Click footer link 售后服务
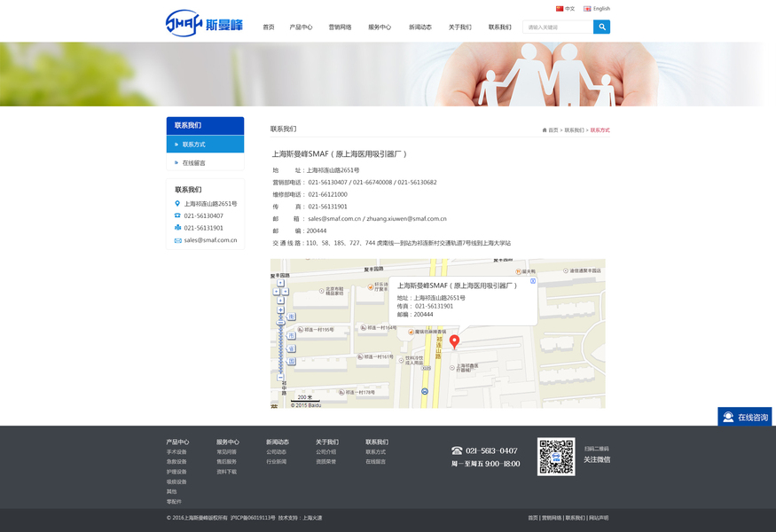Screen dimensions: 776x532 click(226, 462)
